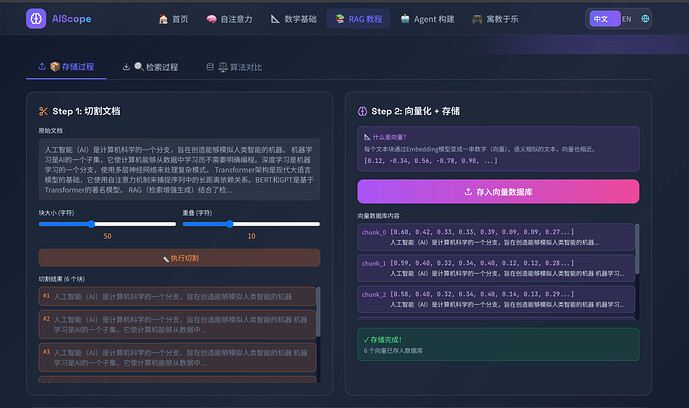Switch to the 检索过程 tab
This screenshot has height=408, width=689.
[x=150, y=67]
